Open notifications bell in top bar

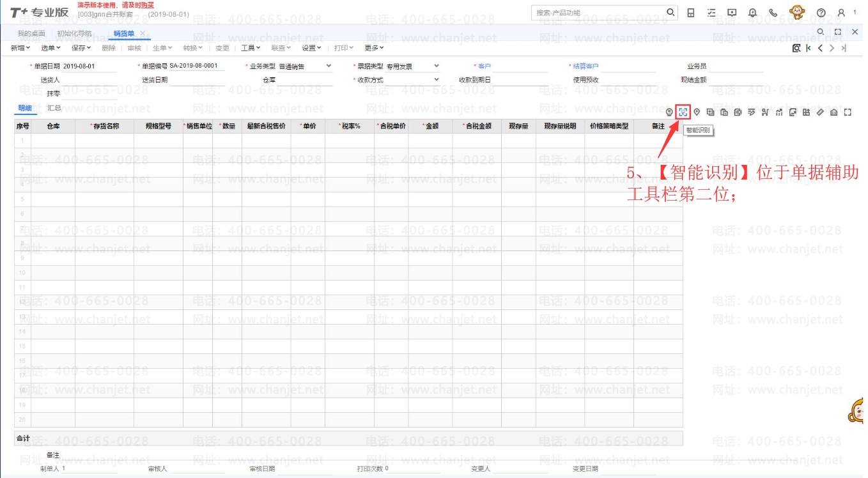click(x=752, y=13)
